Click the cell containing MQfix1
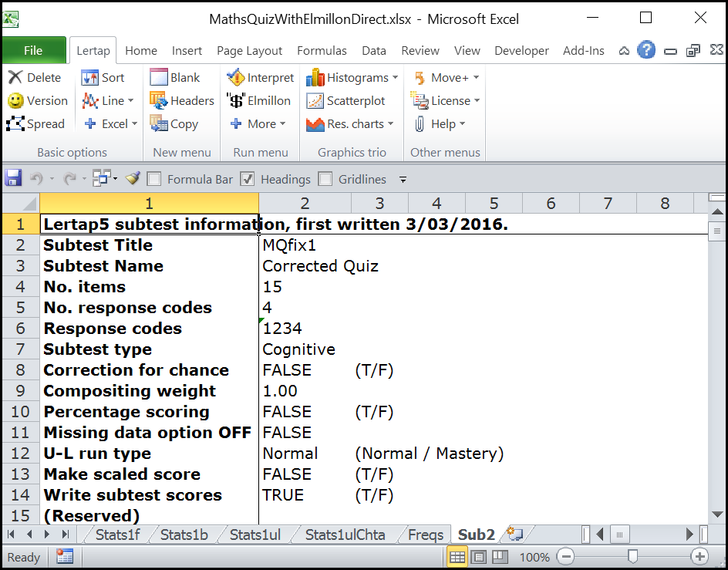728x570 pixels. [x=305, y=245]
